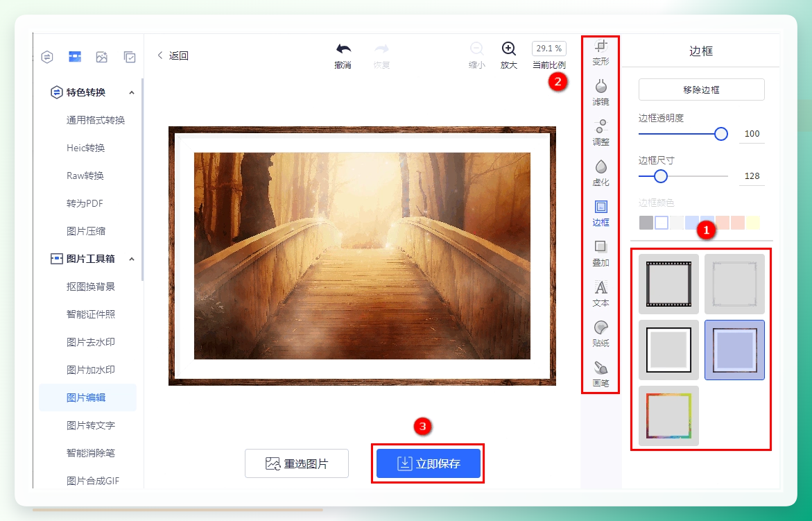
Task: Collapse the 特色转换 section
Action: pos(132,93)
